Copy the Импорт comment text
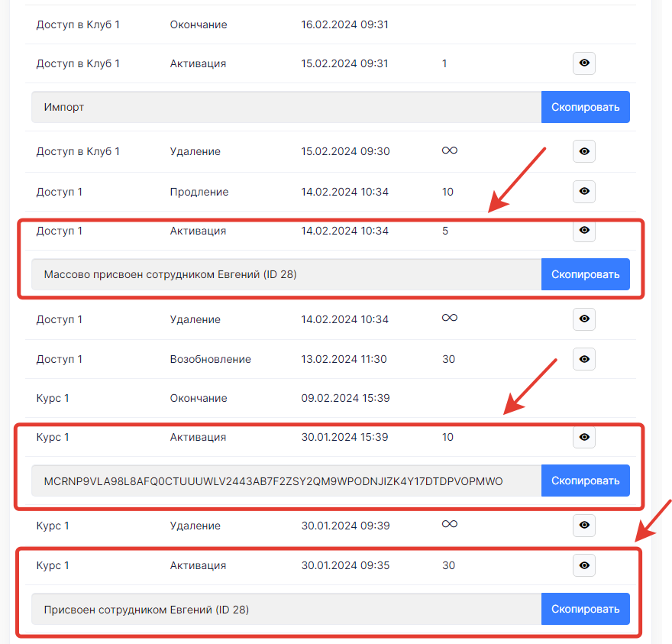Viewport: 672px width, 644px height. pos(585,107)
